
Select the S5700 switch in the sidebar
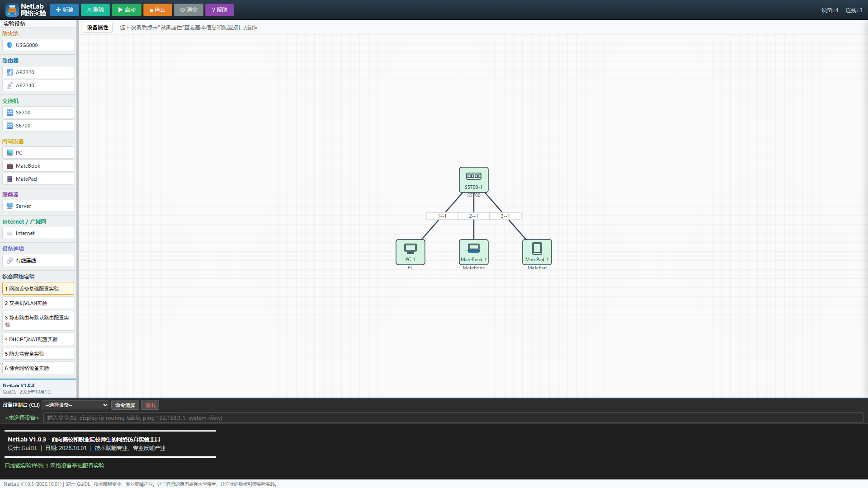(x=38, y=113)
